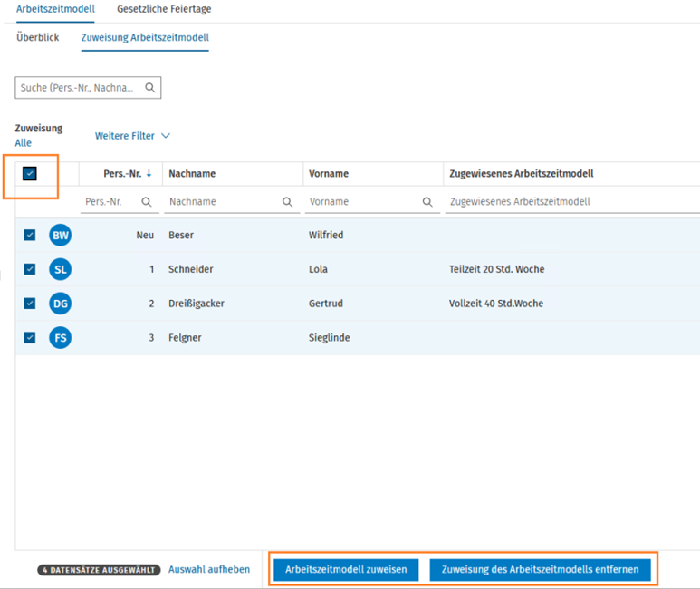Click the DG avatar icon for Dreißigacker

click(61, 304)
